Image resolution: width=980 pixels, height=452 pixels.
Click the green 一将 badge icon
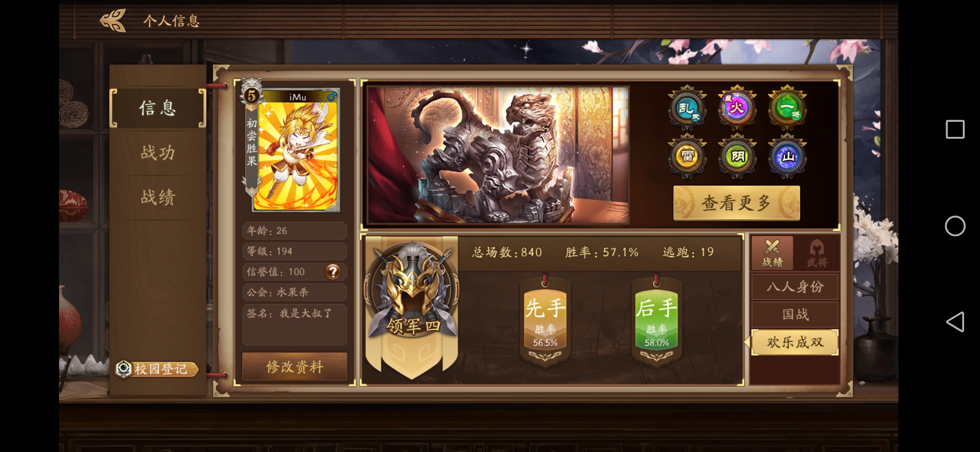point(787,108)
